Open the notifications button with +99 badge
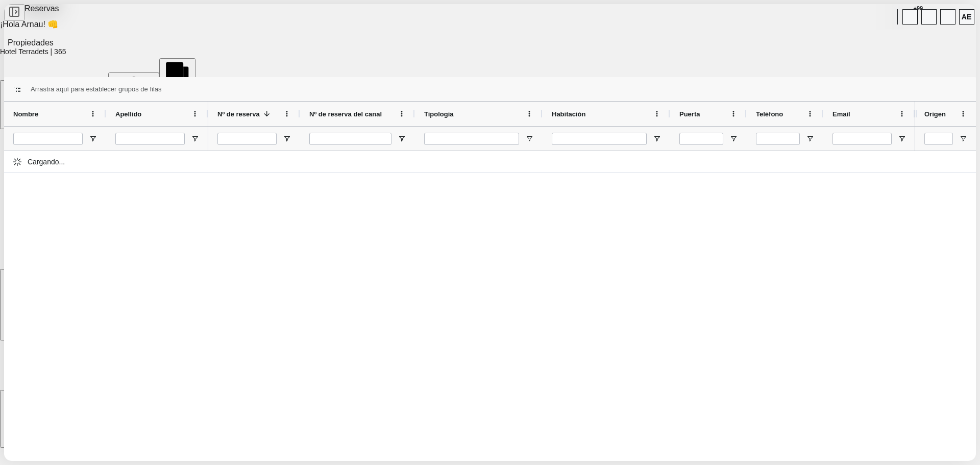Screen dimensions: 980x465 910,17
